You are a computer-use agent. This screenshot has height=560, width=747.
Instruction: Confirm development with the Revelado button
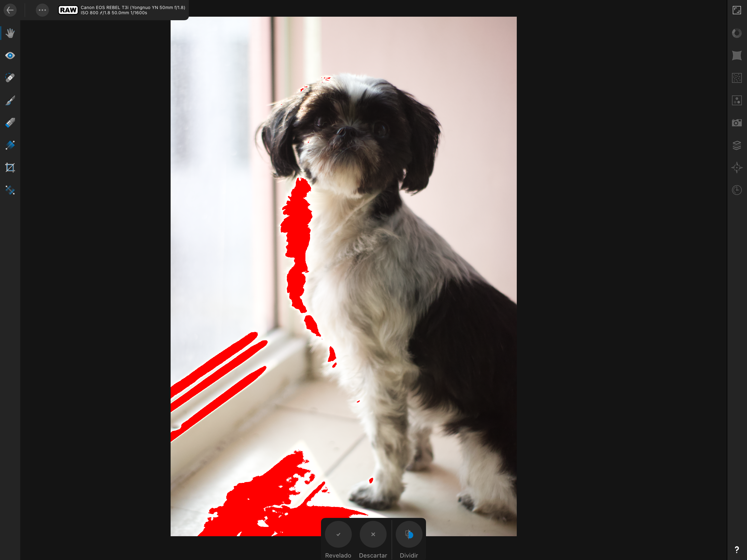click(x=338, y=540)
